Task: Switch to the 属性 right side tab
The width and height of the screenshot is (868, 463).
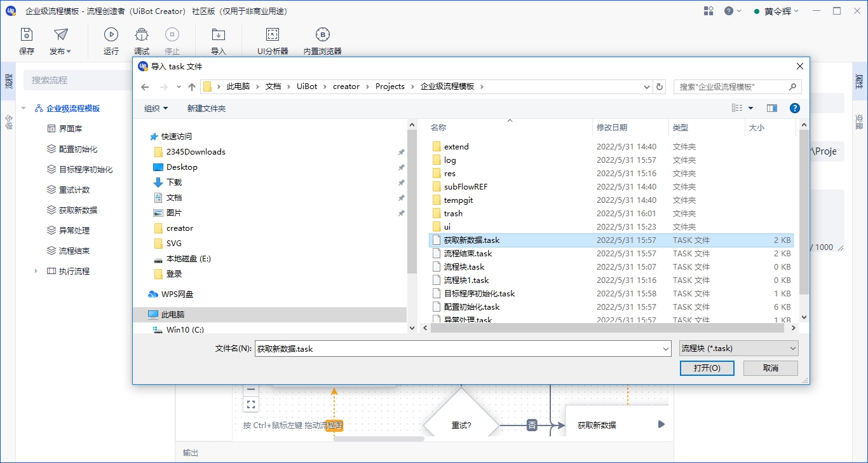Action: 859,81
